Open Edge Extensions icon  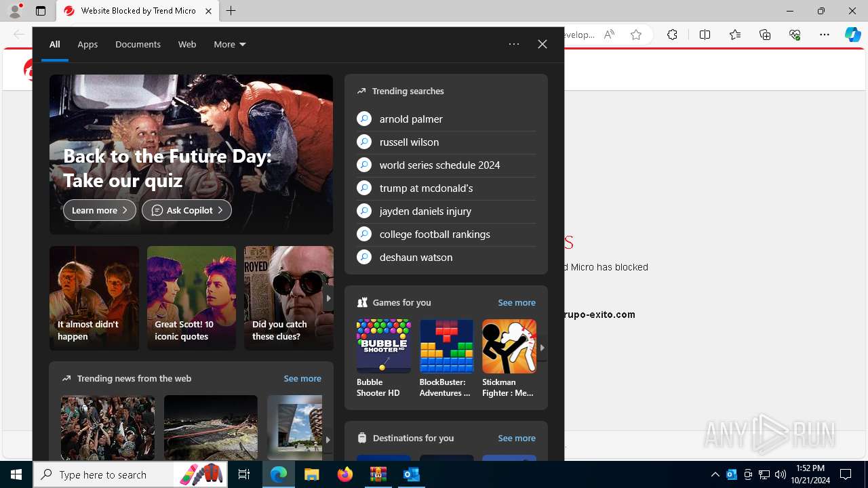pyautogui.click(x=672, y=35)
